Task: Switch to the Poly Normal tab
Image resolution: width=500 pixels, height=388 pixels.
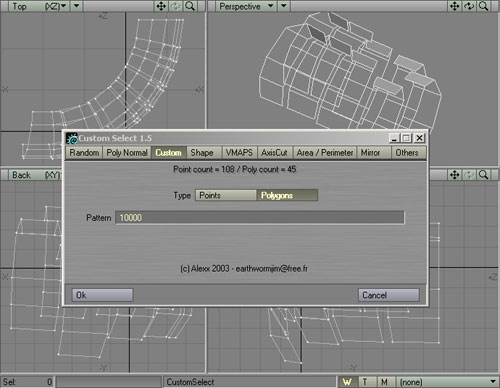Action: click(127, 153)
